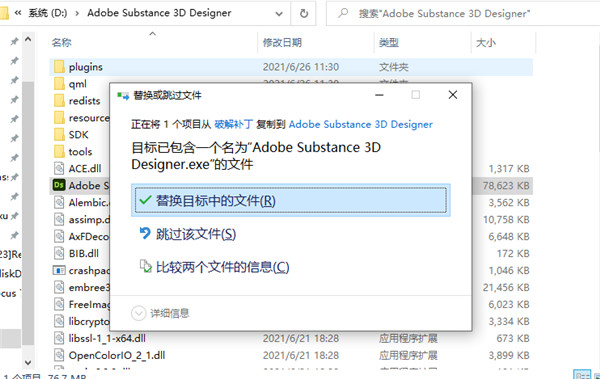The image size is (600, 379).
Task: Click the 系统 (D:) breadcrumb
Action: pos(48,13)
